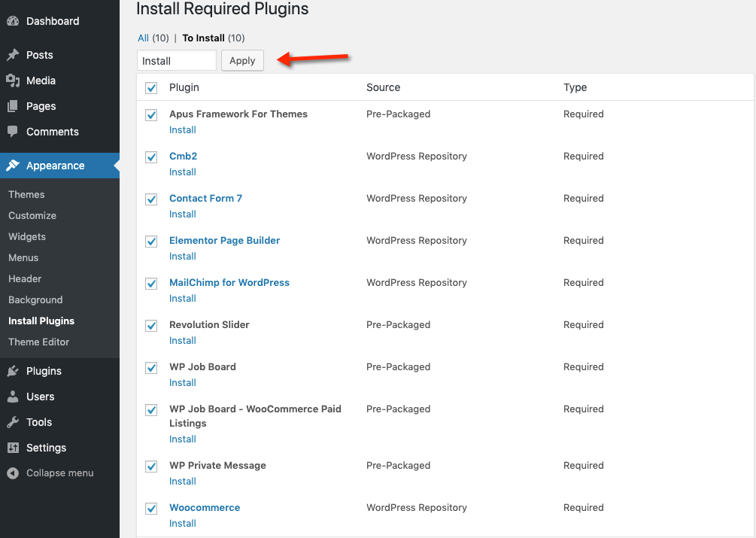The width and height of the screenshot is (756, 538).
Task: Click the Settings sliders icon
Action: [13, 448]
